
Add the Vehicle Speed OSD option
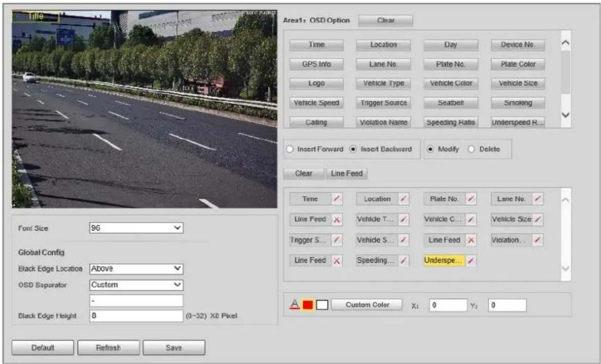click(x=316, y=103)
